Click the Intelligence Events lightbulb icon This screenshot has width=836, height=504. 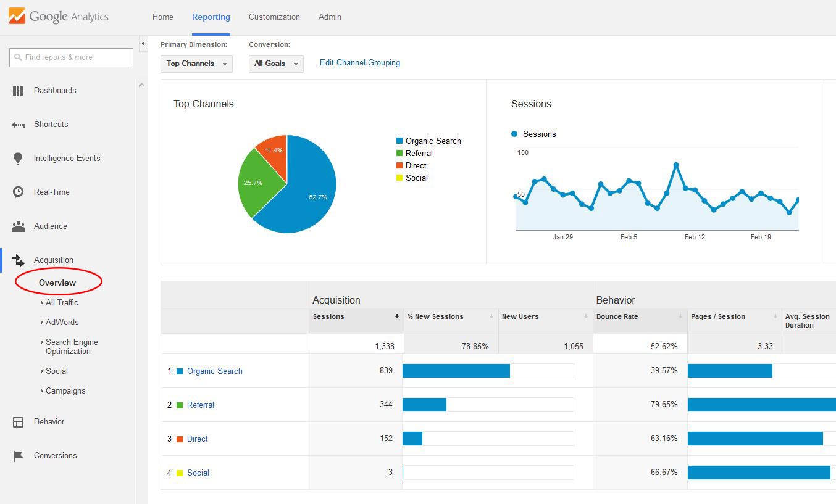(x=18, y=159)
